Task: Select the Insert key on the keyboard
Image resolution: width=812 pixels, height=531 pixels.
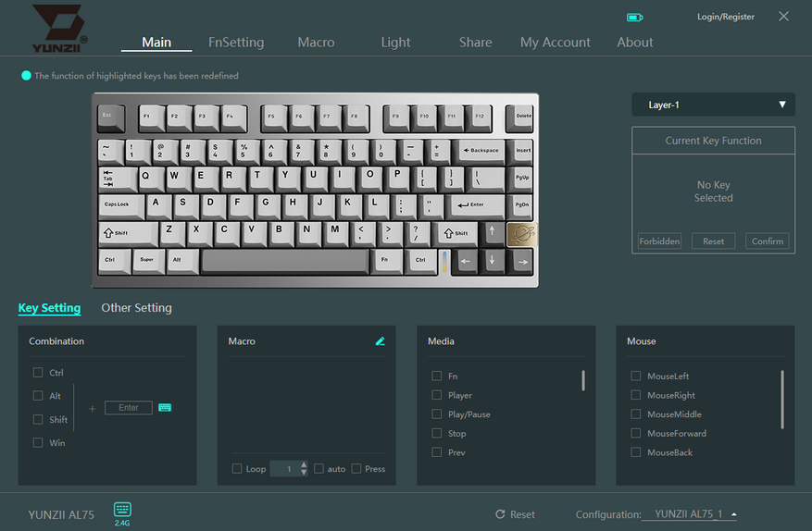Action: (x=520, y=152)
